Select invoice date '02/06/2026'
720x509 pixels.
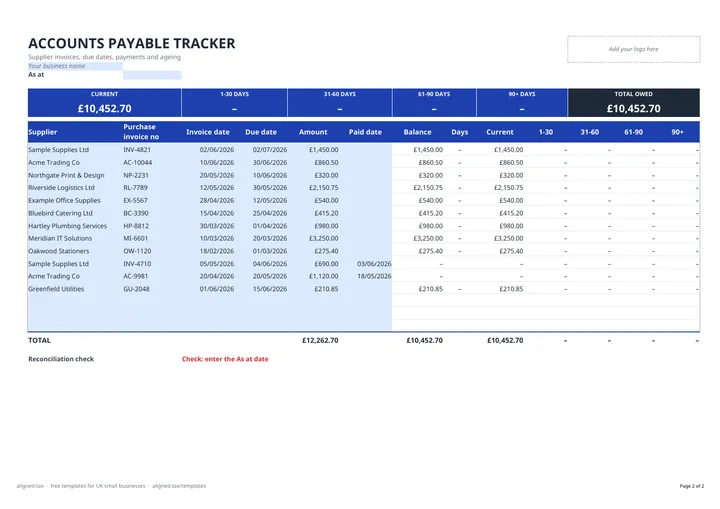tap(217, 150)
